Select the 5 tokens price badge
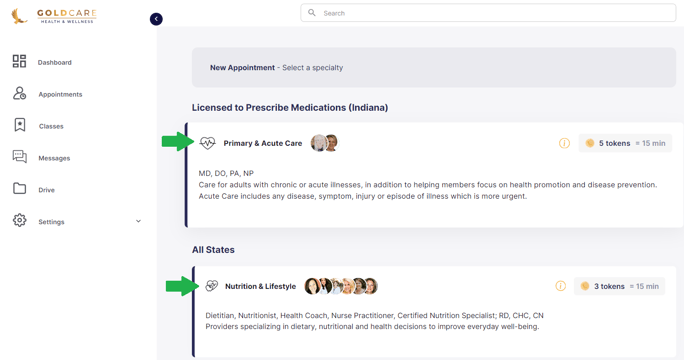This screenshot has height=360, width=684. (625, 143)
